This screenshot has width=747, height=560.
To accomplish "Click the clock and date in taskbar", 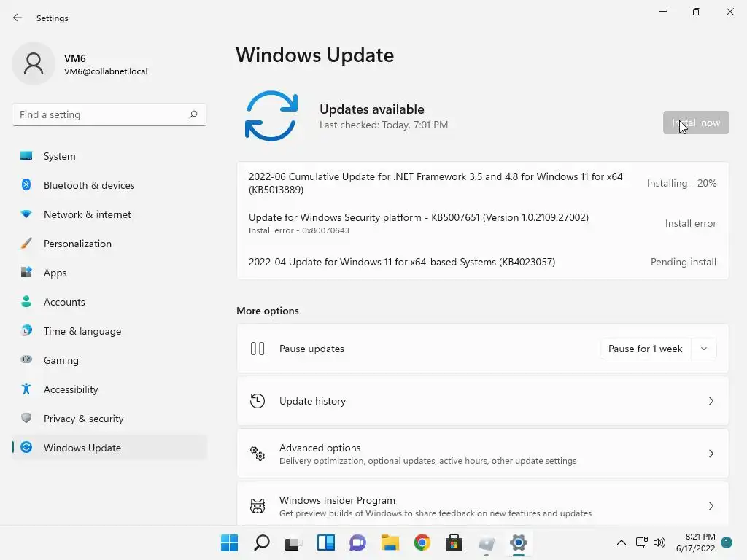I will 695,542.
